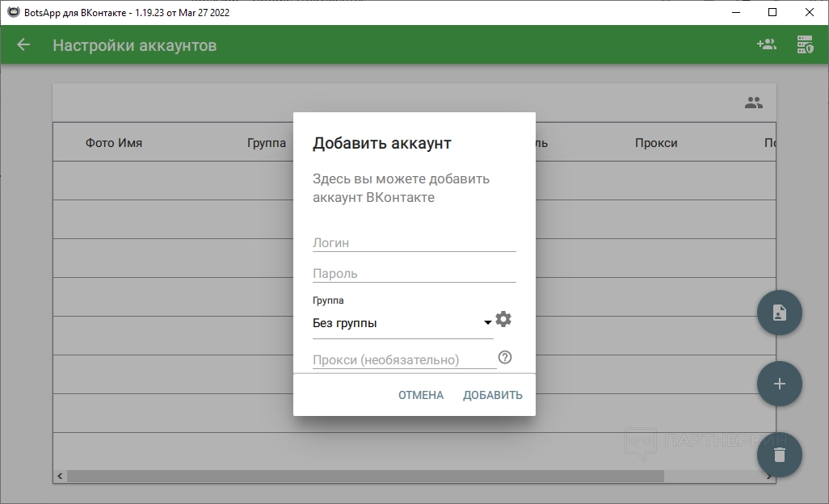Show the proxy help question mark
Viewport: 829px width, 504px height.
505,357
